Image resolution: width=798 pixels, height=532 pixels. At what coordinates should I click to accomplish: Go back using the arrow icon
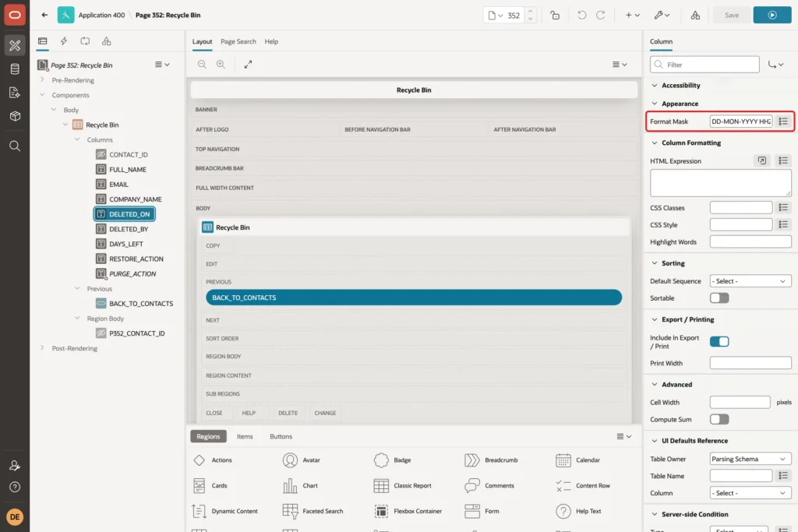[44, 15]
